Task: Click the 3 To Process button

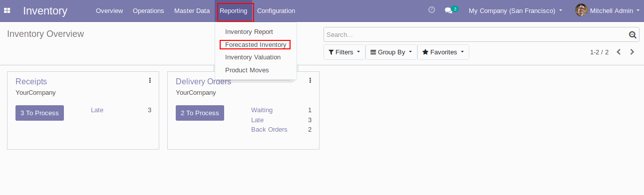Action: tap(39, 113)
